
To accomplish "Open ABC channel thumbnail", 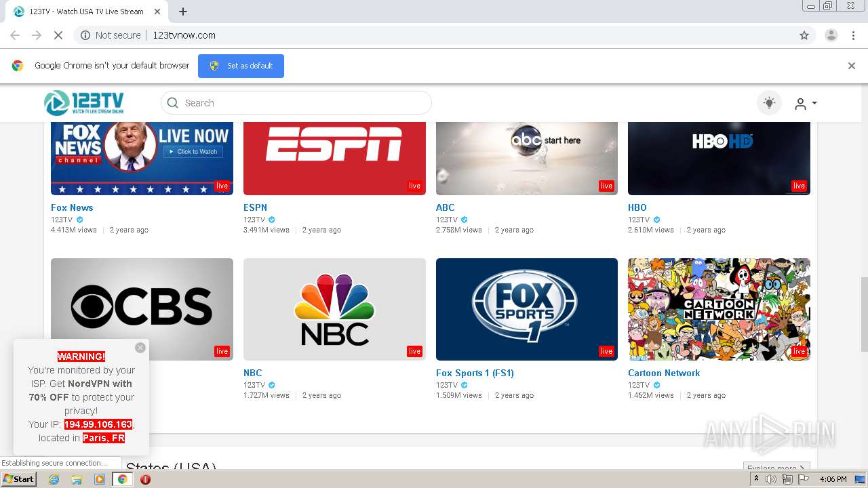I will 527,158.
